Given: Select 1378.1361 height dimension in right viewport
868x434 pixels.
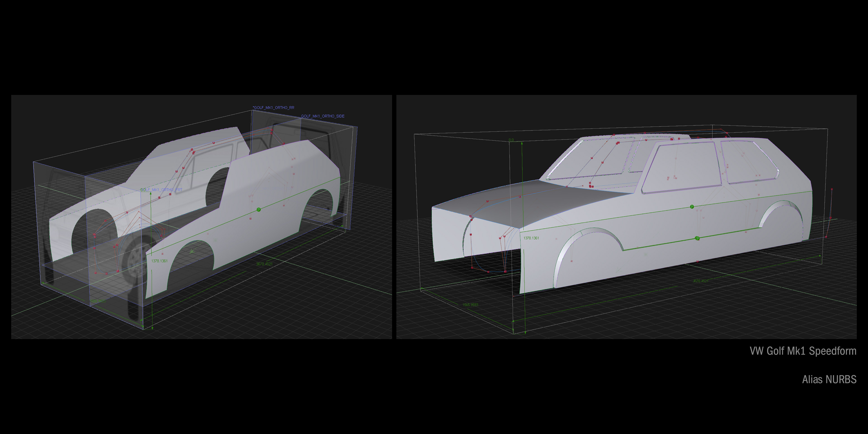Looking at the screenshot, I should coord(531,238).
